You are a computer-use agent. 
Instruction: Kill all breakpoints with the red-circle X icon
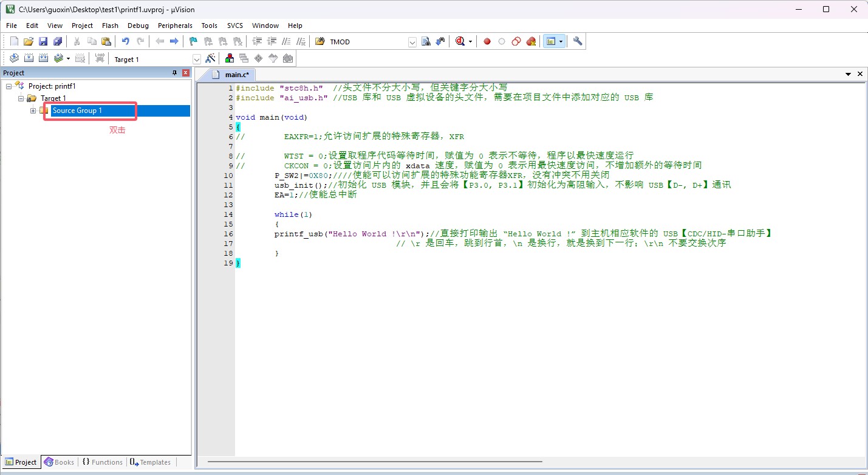tap(531, 41)
